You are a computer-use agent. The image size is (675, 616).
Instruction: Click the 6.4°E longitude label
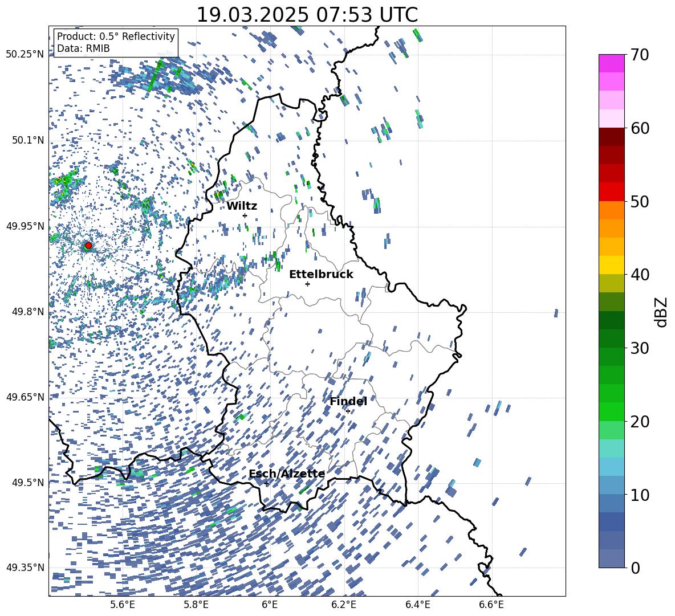[x=417, y=605]
